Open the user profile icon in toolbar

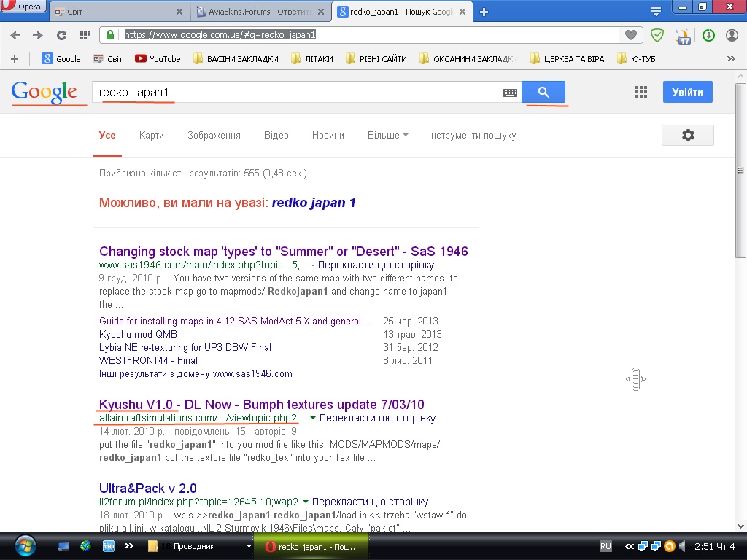[732, 35]
